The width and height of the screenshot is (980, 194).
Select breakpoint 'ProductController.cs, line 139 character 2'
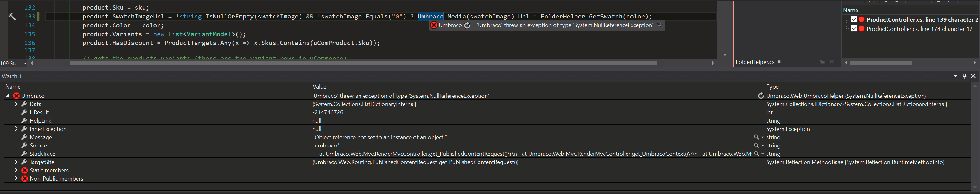(922, 19)
